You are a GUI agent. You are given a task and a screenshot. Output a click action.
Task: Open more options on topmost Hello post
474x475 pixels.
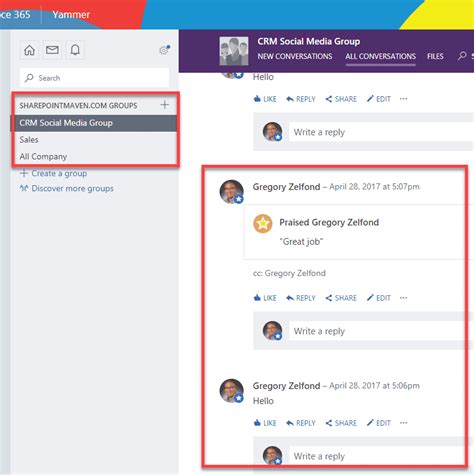coord(403,99)
